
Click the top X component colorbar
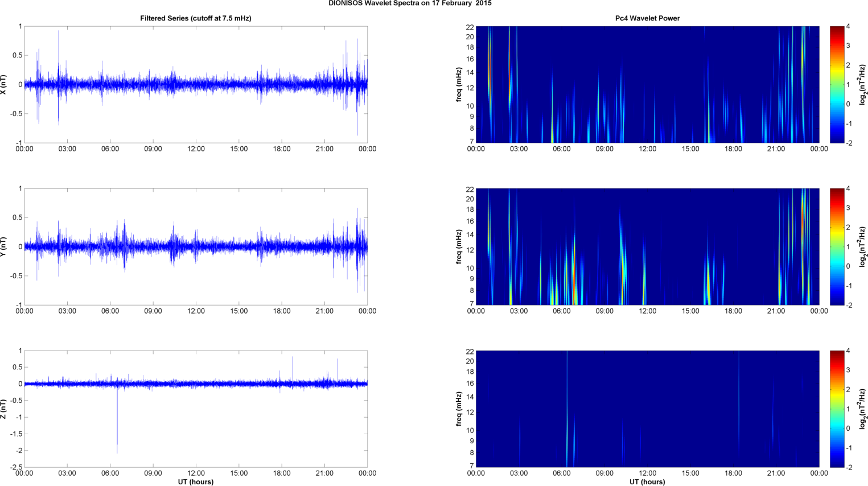tap(837, 84)
